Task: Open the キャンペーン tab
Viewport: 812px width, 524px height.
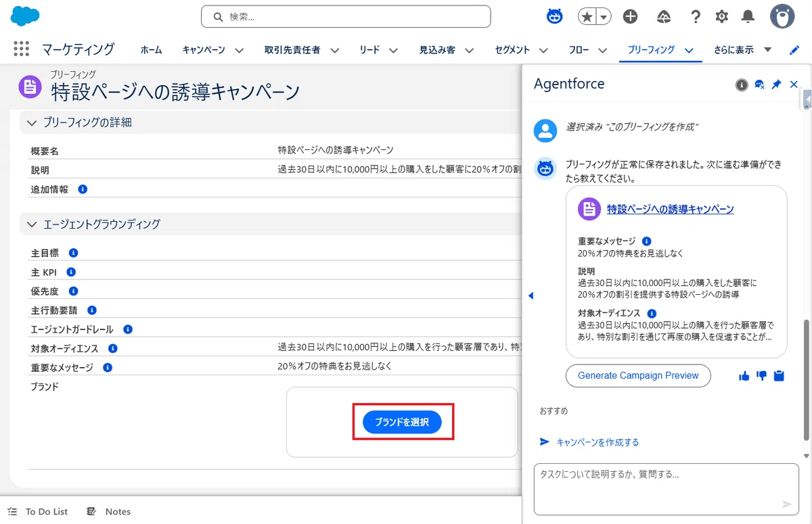Action: tap(204, 50)
